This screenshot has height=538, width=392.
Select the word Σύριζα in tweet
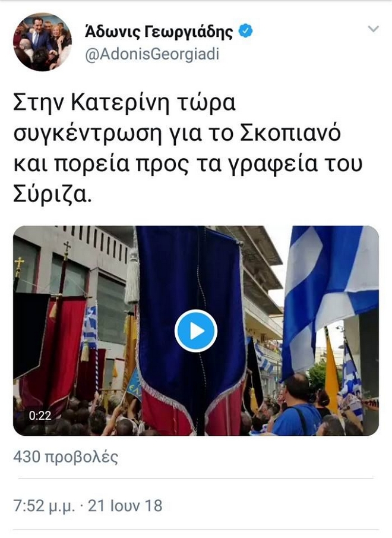[52, 194]
